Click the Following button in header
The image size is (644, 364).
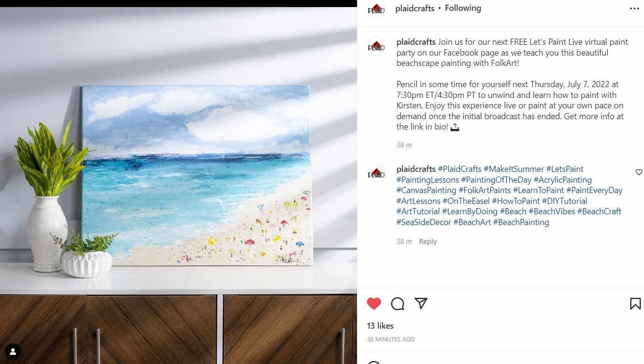(463, 8)
